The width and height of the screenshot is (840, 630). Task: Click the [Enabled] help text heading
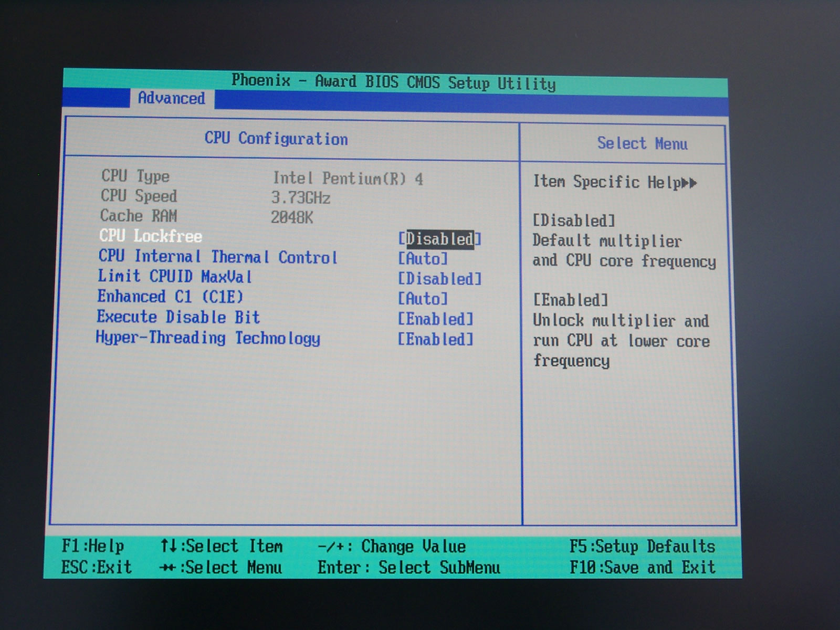570,300
